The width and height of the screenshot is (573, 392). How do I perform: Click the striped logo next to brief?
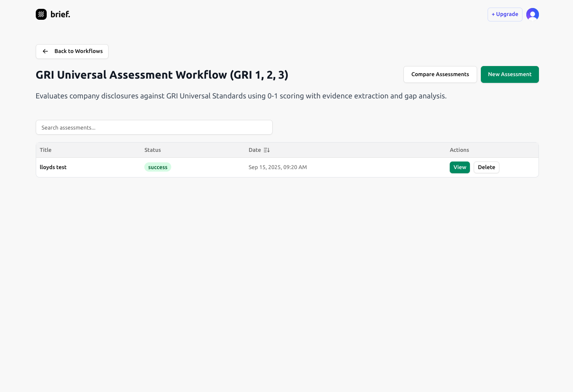41,14
